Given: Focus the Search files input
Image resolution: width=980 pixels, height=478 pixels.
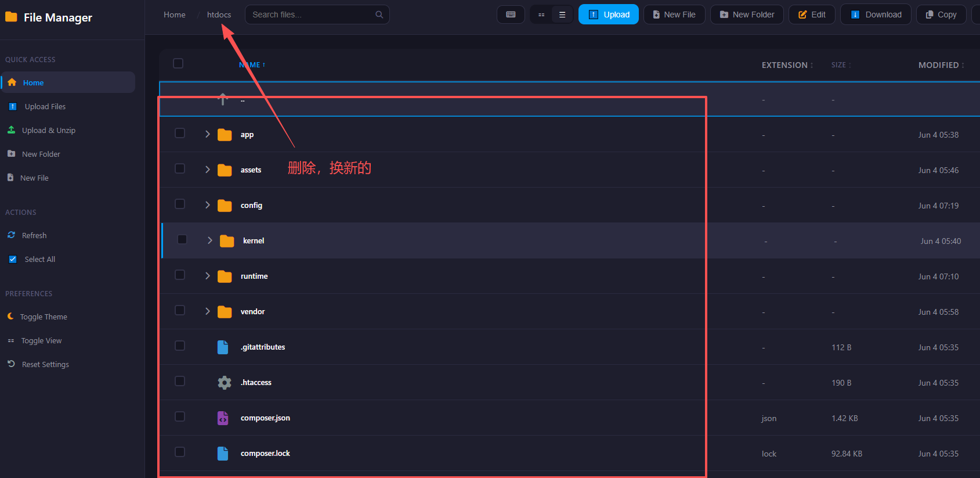Looking at the screenshot, I should point(317,15).
